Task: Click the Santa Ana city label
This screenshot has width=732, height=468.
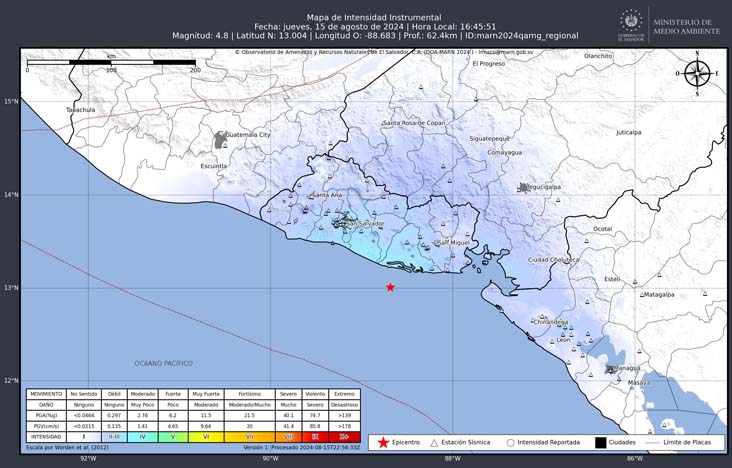Action: 327,195
